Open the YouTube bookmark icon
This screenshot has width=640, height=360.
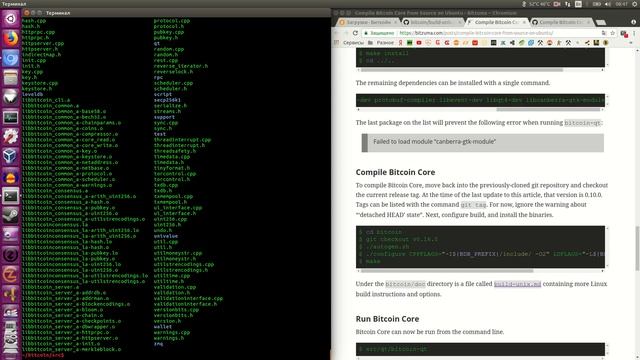pos(419,42)
